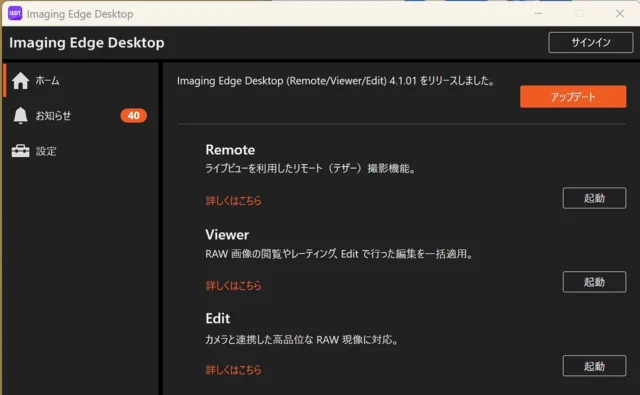640x395 pixels.
Task: Launch Remote with its 起動 button
Action: 594,198
